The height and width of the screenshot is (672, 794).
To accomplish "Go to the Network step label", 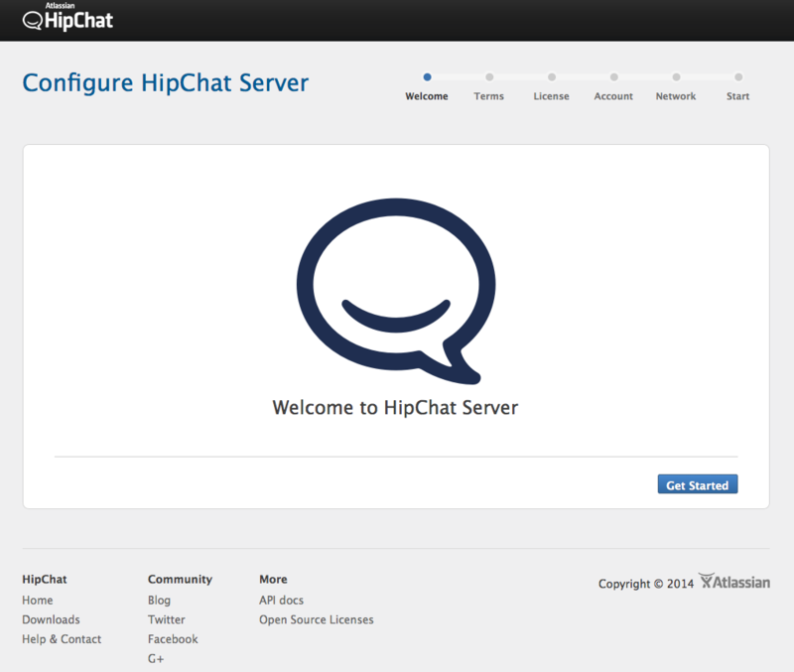I will (x=676, y=96).
